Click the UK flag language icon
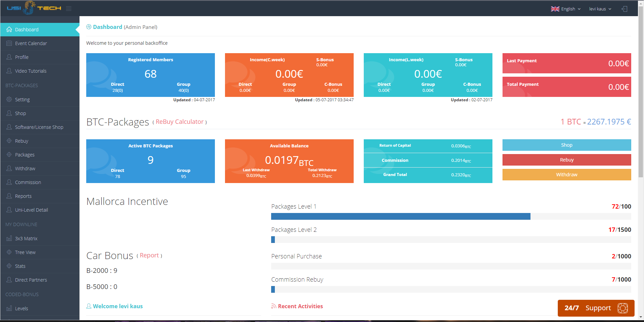Image resolution: width=644 pixels, height=322 pixels. click(x=555, y=9)
